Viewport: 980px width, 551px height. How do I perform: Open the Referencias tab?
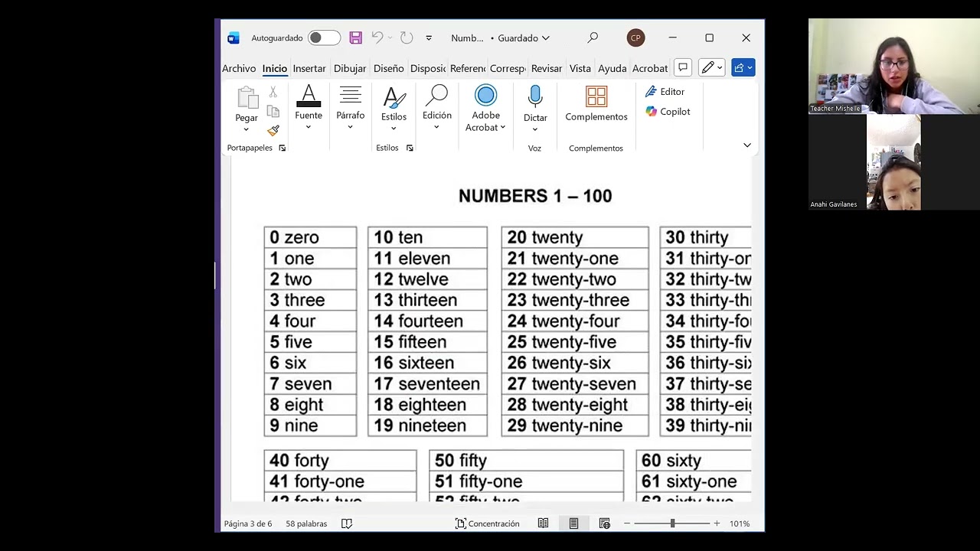coord(468,68)
